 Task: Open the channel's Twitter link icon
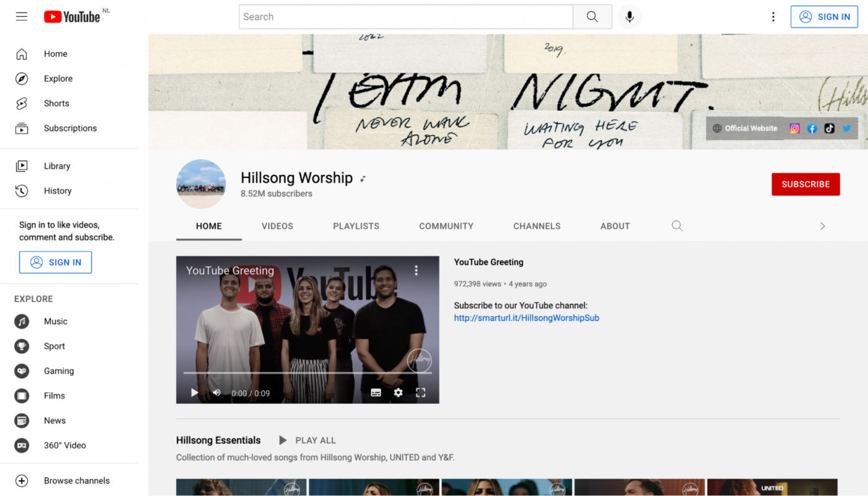coord(846,128)
